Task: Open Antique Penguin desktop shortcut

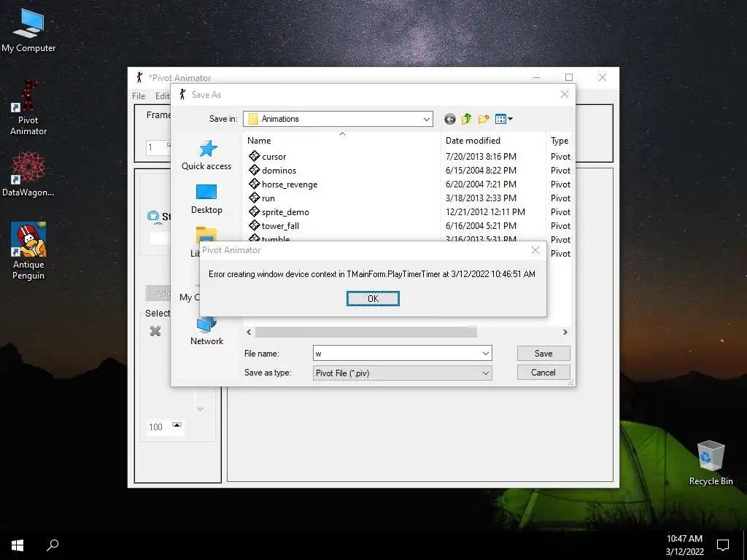Action: pos(28,252)
